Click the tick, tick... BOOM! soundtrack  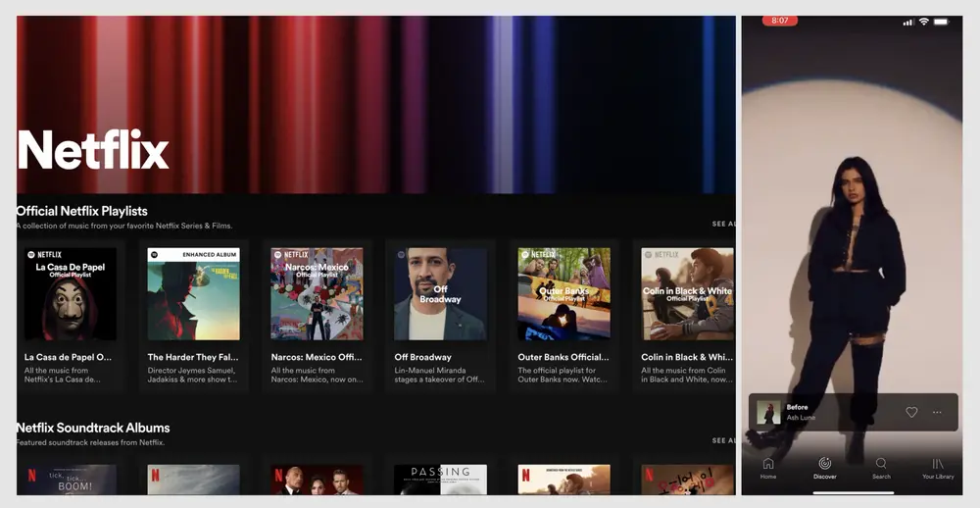click(70, 480)
